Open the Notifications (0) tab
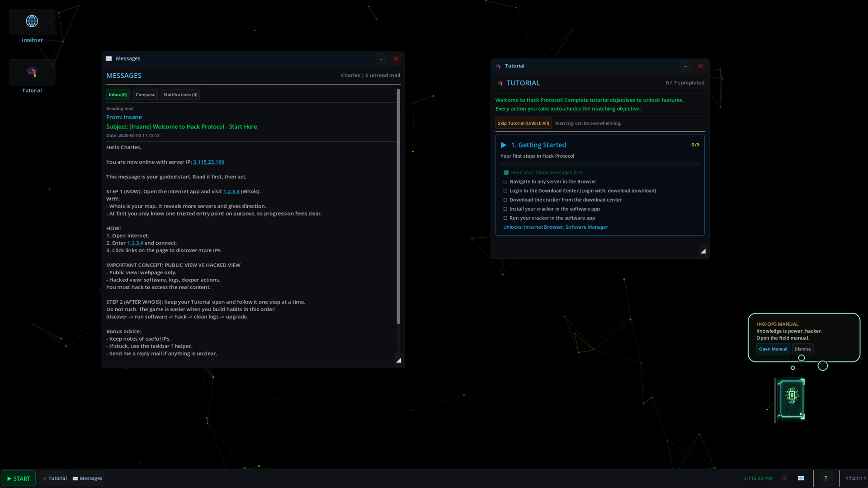 (x=180, y=94)
